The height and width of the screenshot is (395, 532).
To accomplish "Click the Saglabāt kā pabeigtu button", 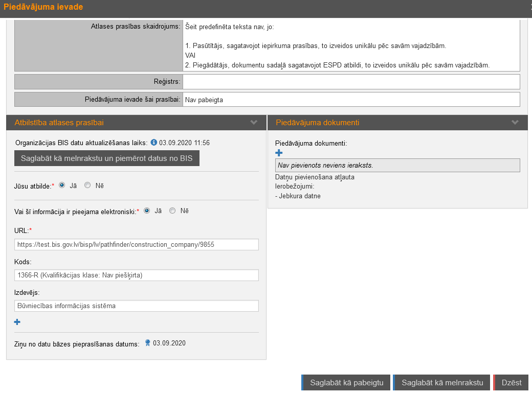I will [346, 382].
